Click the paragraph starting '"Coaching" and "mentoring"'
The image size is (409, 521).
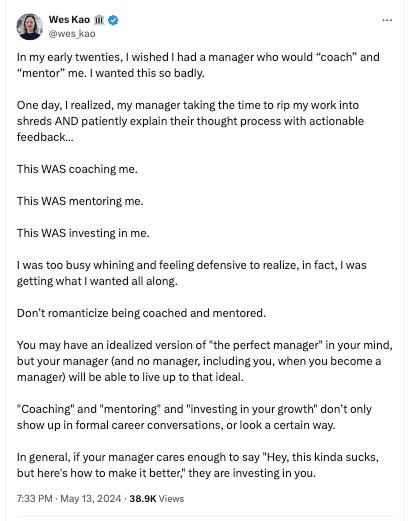click(194, 417)
